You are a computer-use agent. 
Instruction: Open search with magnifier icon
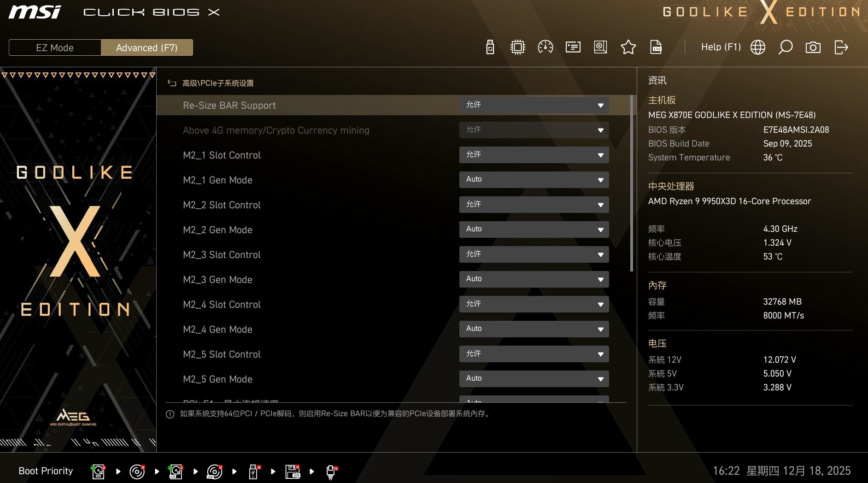click(786, 47)
